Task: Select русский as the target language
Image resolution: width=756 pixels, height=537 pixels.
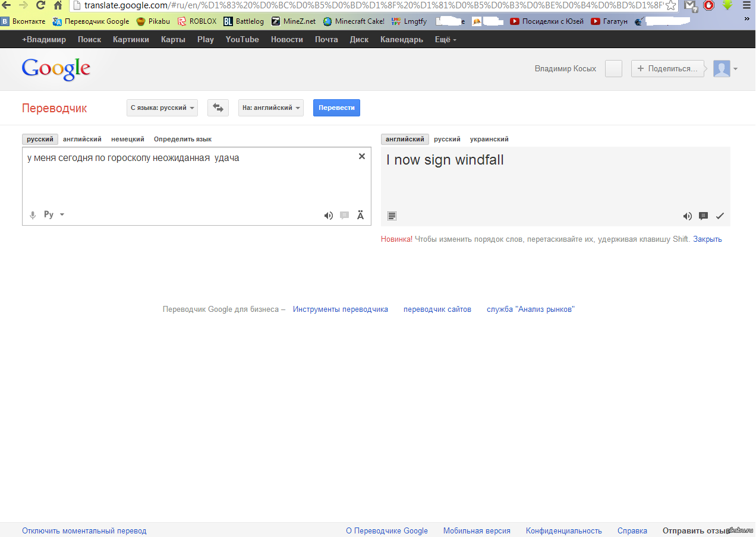Action: [447, 139]
